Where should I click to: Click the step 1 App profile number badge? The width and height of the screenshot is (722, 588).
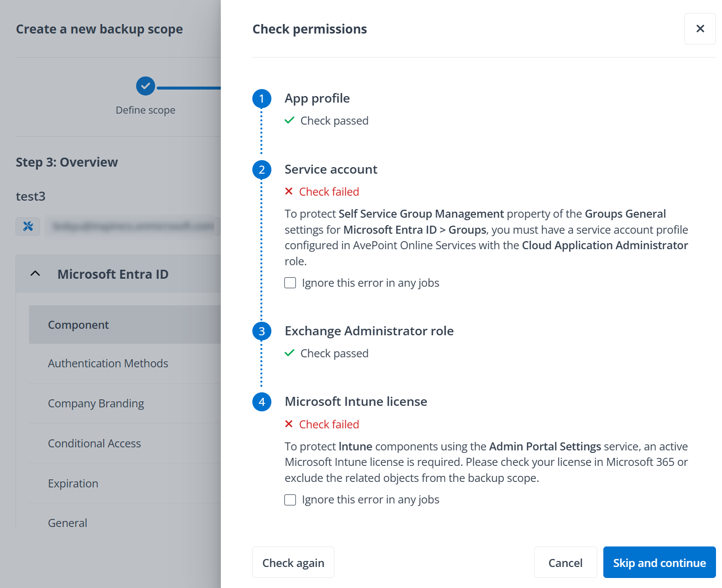[261, 99]
